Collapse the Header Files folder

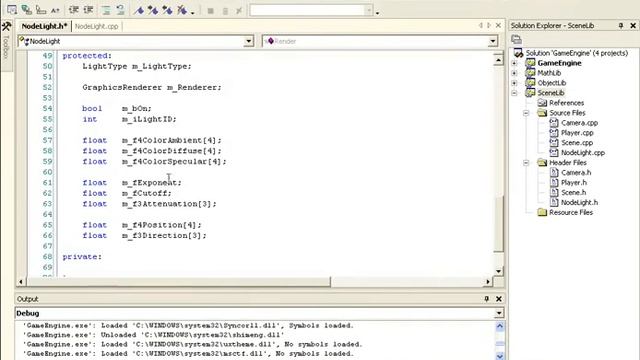pos(526,163)
